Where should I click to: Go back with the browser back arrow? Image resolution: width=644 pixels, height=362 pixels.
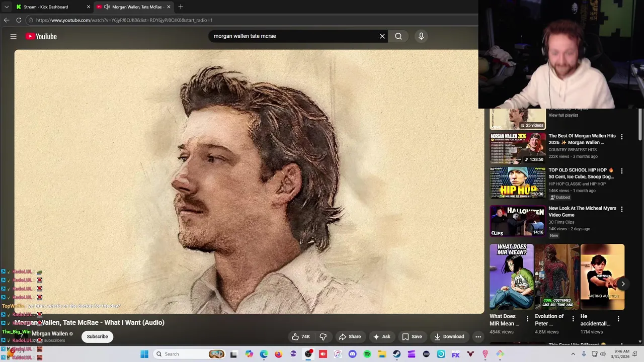click(x=7, y=20)
